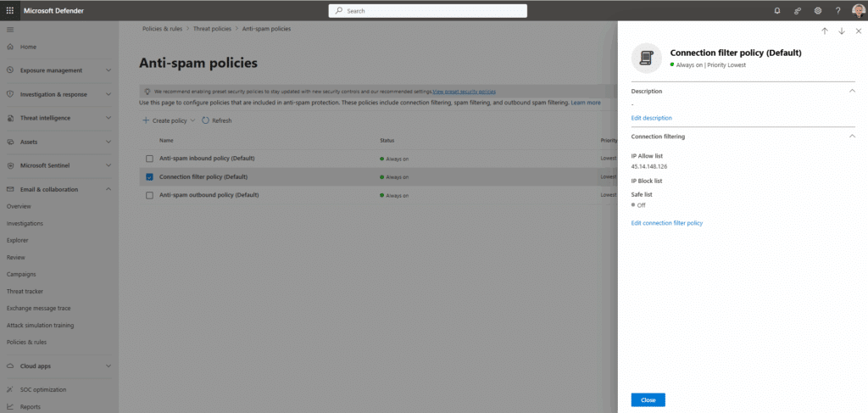
Task: Collapse Email & collaboration chevron
Action: [108, 189]
